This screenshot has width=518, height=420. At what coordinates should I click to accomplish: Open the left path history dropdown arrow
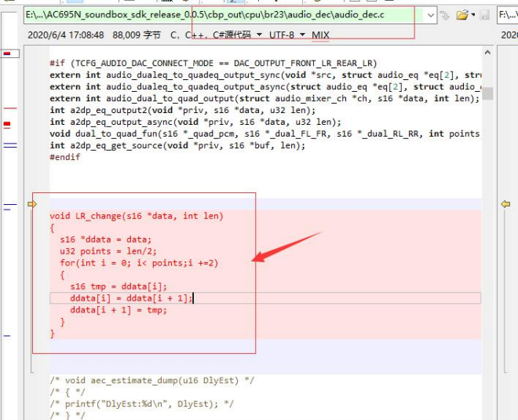click(x=431, y=15)
